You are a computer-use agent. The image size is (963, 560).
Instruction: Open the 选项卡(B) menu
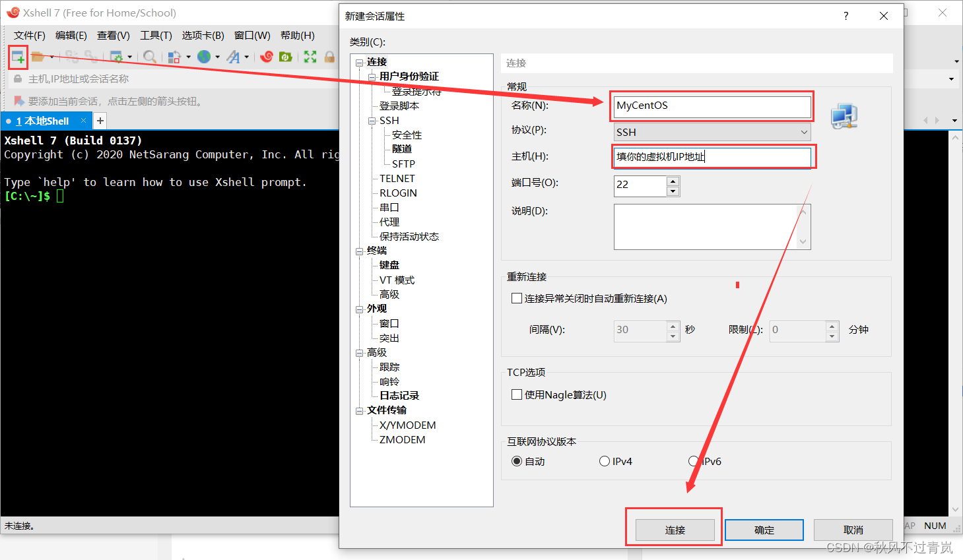point(203,36)
